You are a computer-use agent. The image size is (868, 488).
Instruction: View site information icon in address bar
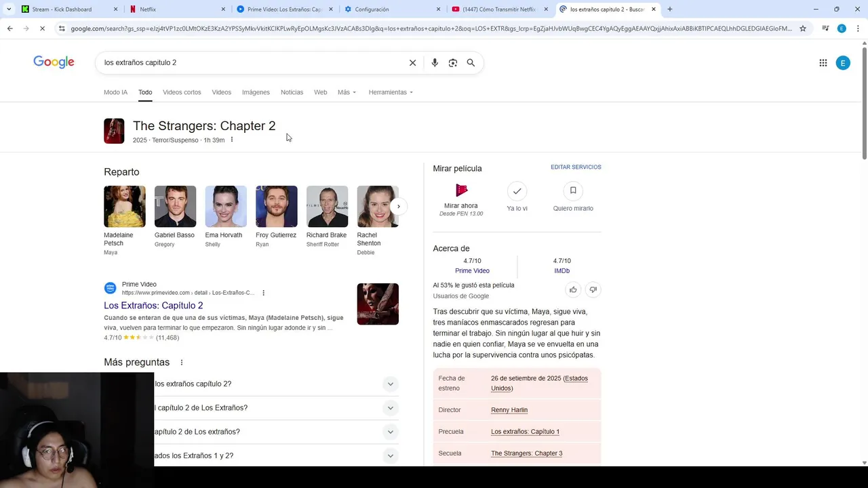tap(62, 28)
